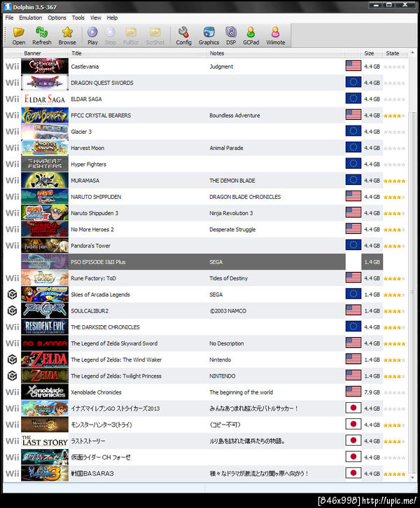This screenshot has width=420, height=508.
Task: Click the GameCube icon for Twilight Princess
Action: coord(13,376)
